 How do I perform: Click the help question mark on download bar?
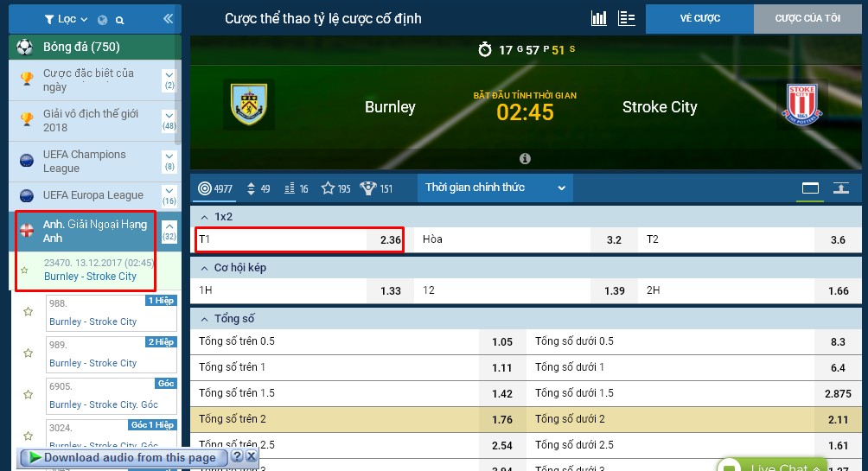click(237, 456)
